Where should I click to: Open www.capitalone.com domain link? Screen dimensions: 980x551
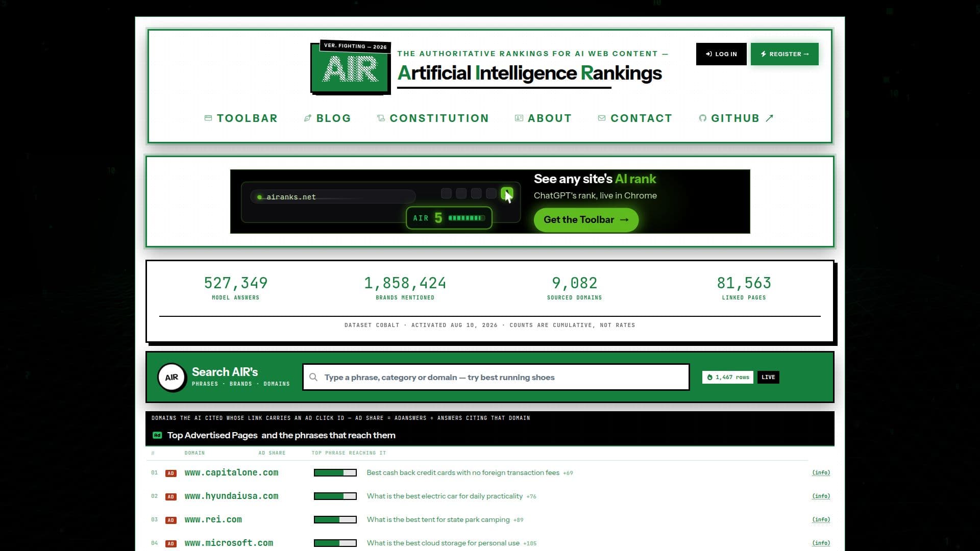coord(231,473)
